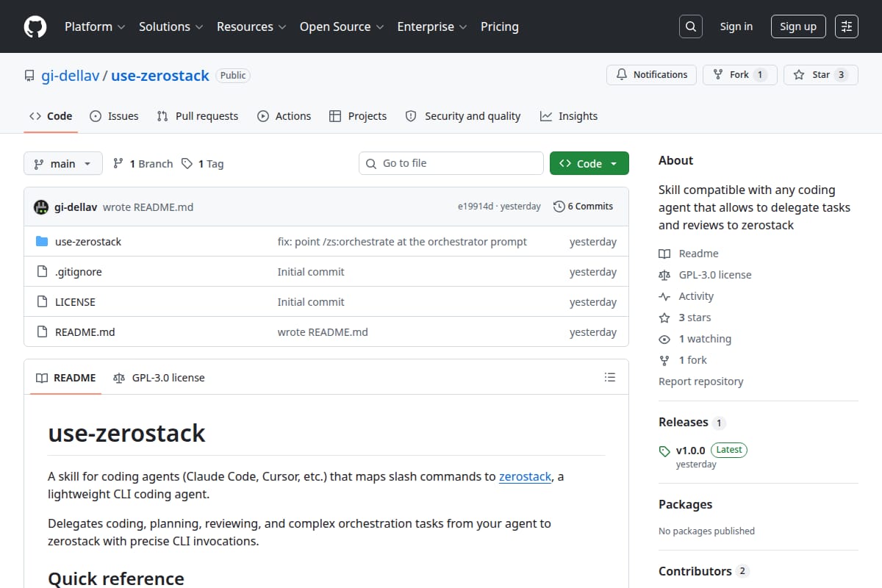Open the Releases heading link
The width and height of the screenshot is (882, 588).
pos(692,423)
